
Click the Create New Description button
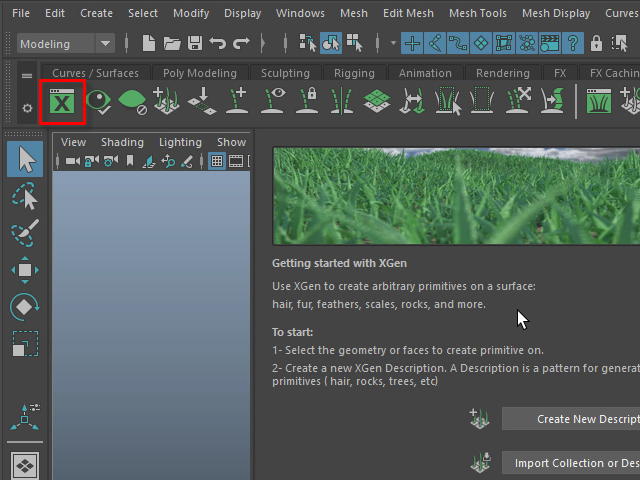(x=571, y=419)
